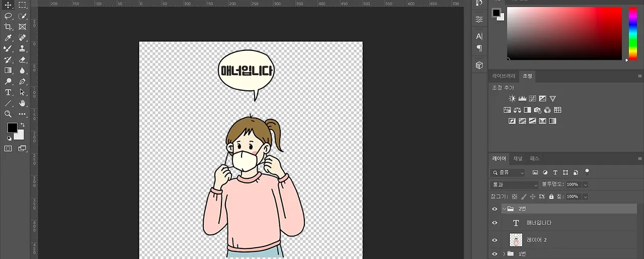Select the Pen tool
Screen dimensions: 644x259
22,81
